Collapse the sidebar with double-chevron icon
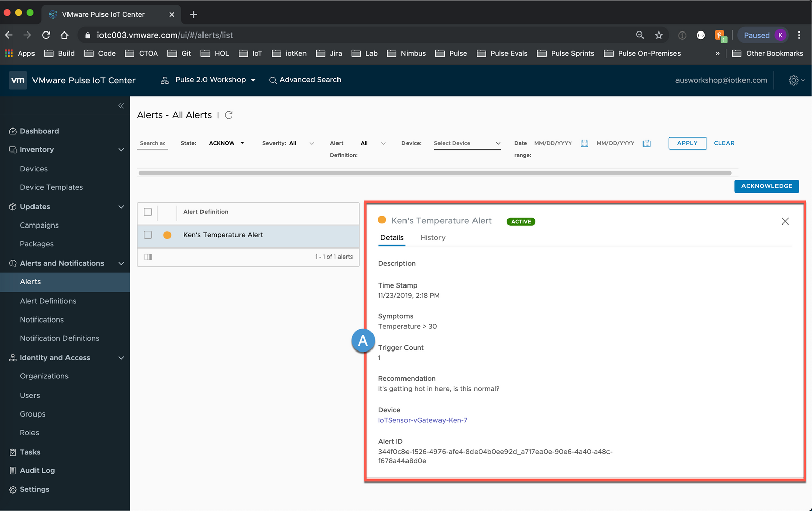 (121, 106)
